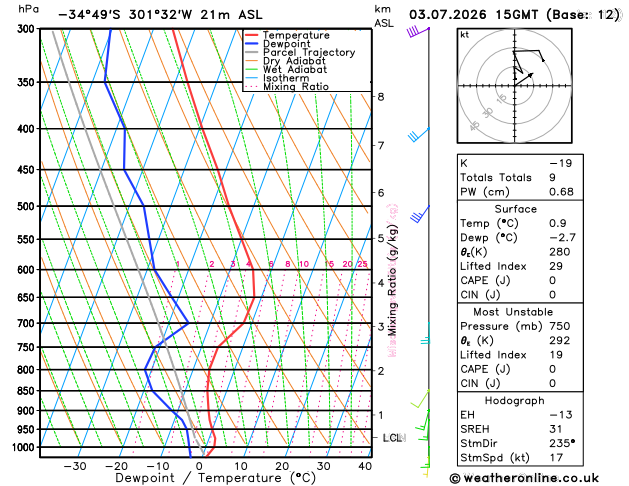Click the gray Parcel Trajectory legend line

click(x=252, y=53)
